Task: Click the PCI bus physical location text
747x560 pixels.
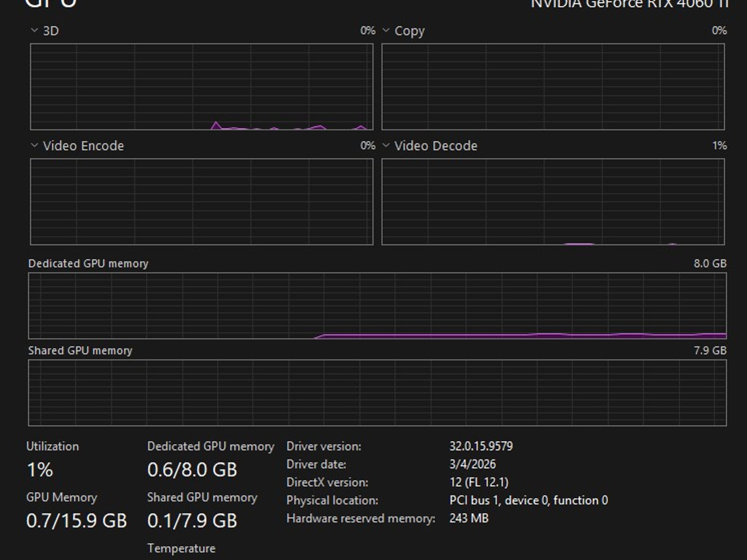Action: pyautogui.click(x=529, y=500)
